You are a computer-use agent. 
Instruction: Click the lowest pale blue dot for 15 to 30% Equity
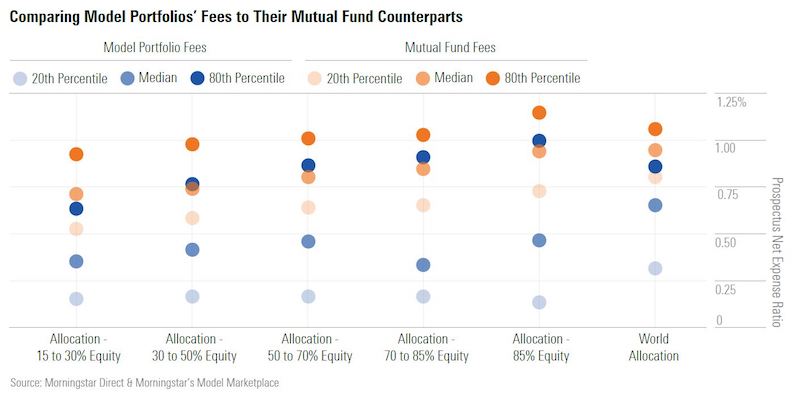(77, 299)
